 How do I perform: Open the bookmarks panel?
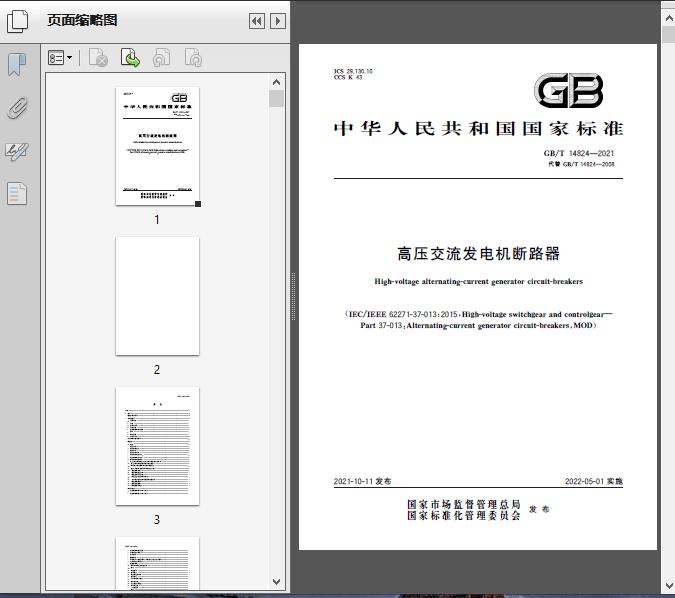tap(17, 65)
